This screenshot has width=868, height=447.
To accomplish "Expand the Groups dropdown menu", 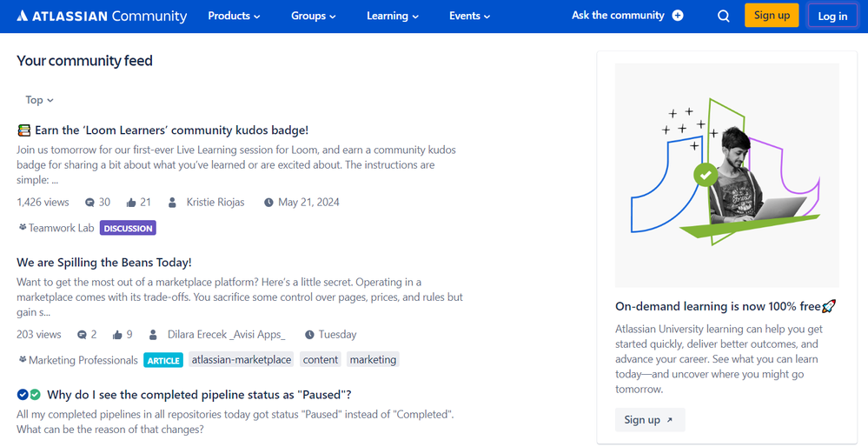I will (314, 16).
